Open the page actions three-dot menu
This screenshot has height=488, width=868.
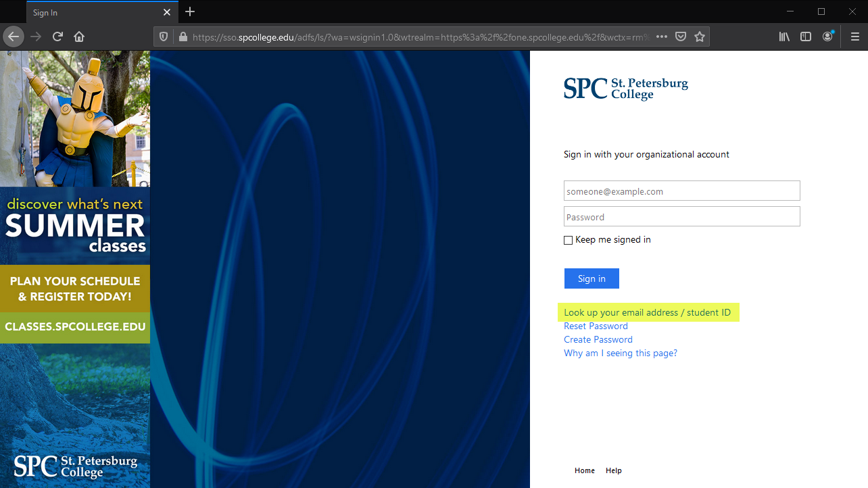pos(661,36)
